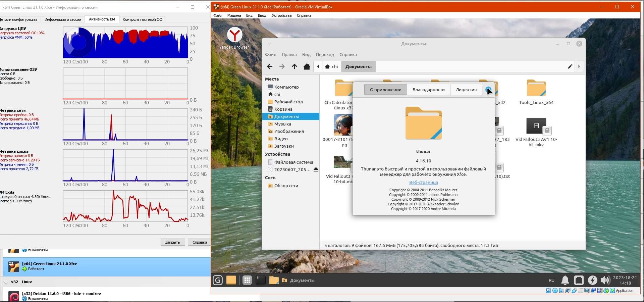Click the Закрыть button in session info
Image resolution: width=644 pixels, height=302 pixels.
[172, 242]
